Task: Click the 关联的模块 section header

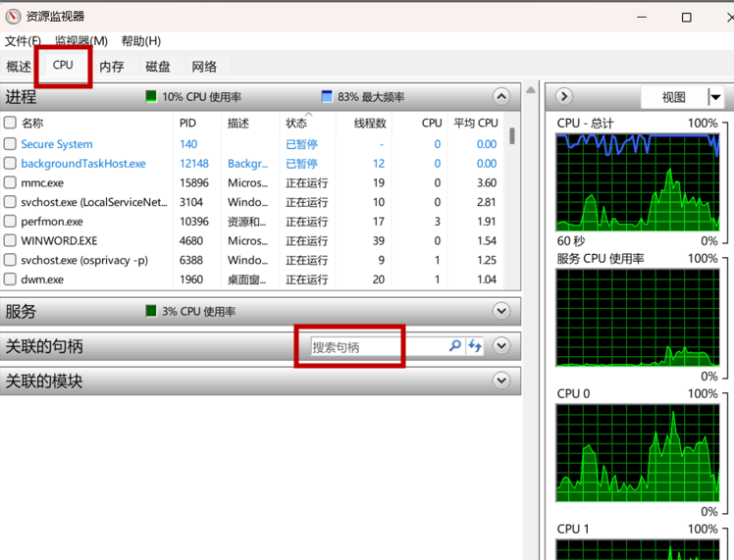Action: tap(260, 381)
